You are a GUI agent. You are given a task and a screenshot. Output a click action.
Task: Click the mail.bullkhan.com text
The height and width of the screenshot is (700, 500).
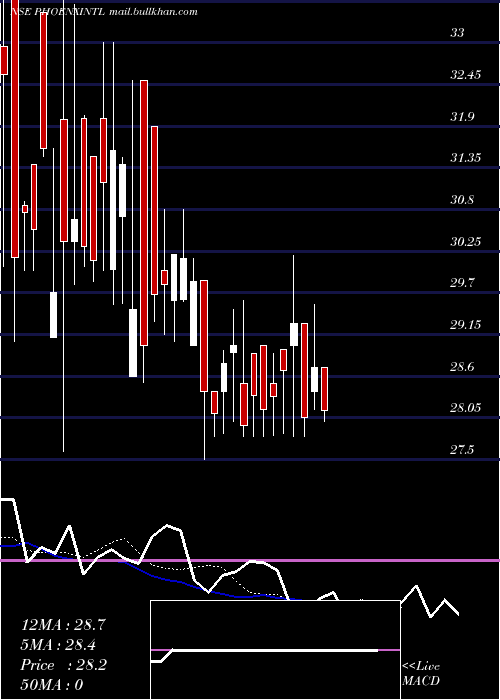154,12
